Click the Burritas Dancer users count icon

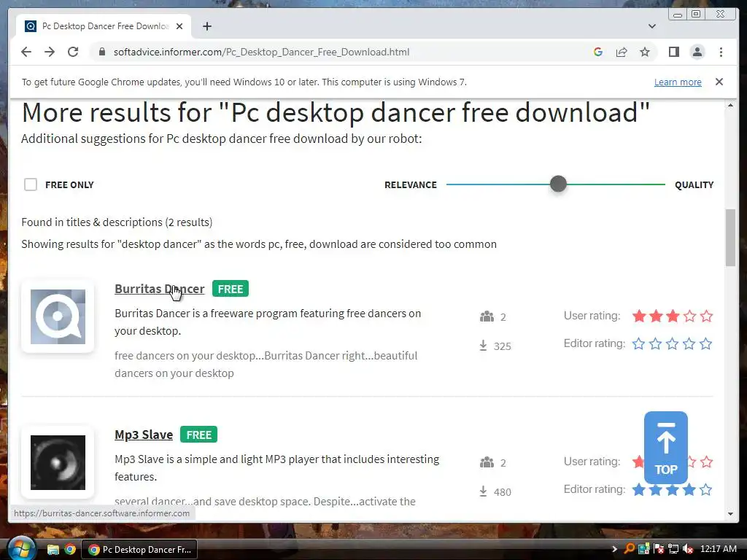click(487, 316)
